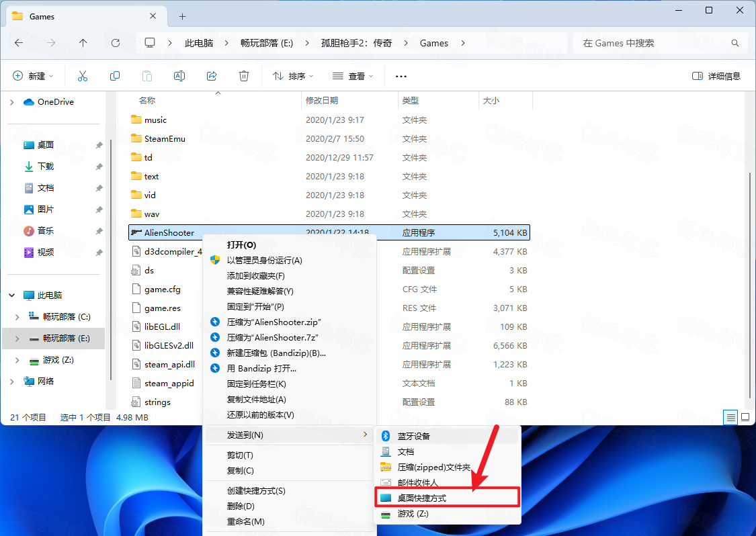Click 畅玩部落 (E:) breadcrumb in address bar
Viewport: 756px width, 536px height.
click(267, 43)
